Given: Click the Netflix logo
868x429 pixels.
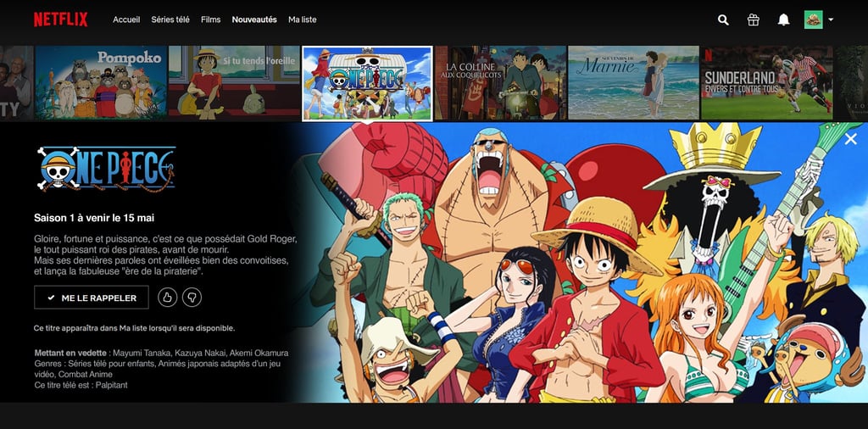Looking at the screenshot, I should pyautogui.click(x=60, y=19).
